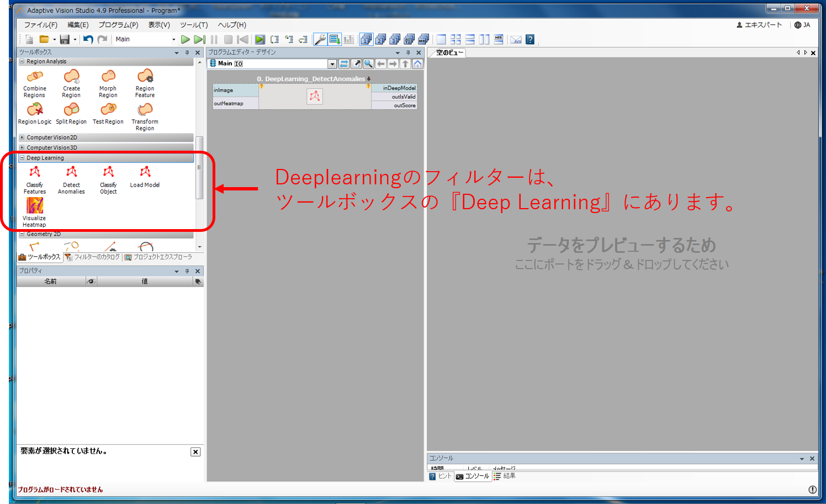This screenshot has height=504, width=826.
Task: Click the wrench diagnostic mode toolbar icon
Action: coord(320,39)
